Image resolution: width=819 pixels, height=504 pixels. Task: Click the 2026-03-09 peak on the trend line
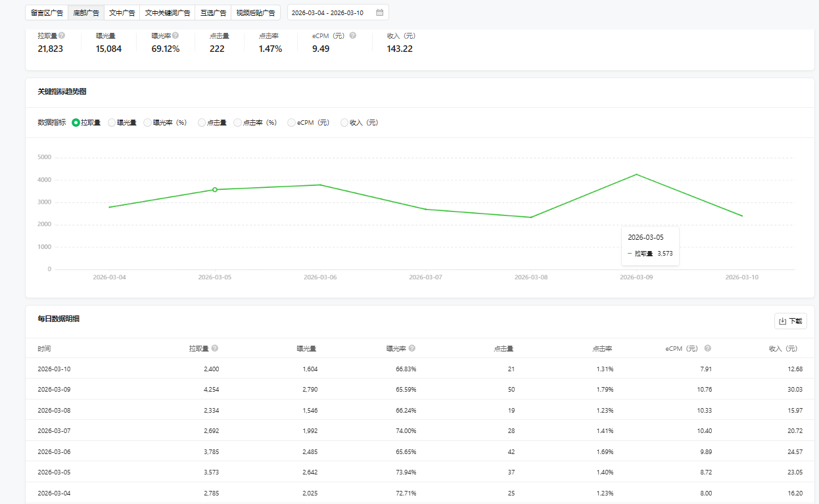[636, 174]
